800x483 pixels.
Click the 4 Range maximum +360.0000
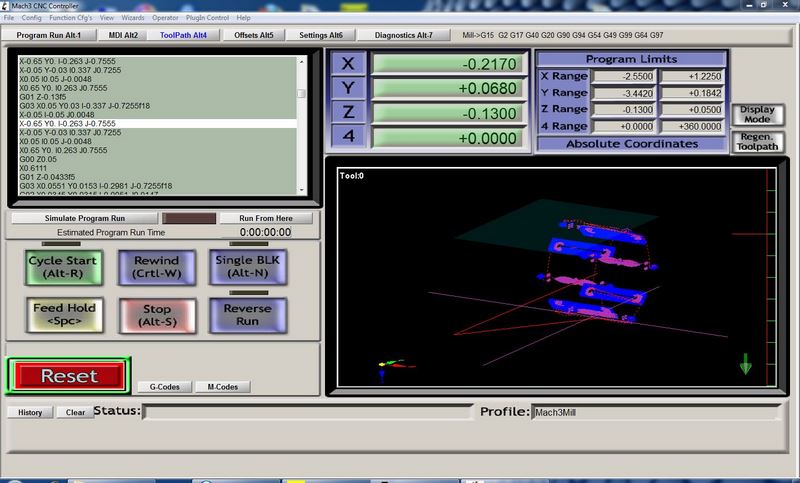(x=692, y=126)
